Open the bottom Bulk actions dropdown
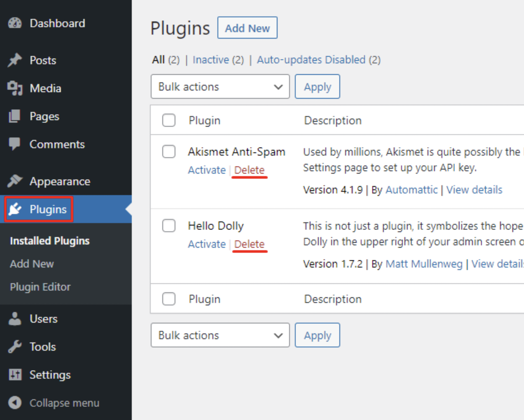Image resolution: width=524 pixels, height=420 pixels. 220,335
